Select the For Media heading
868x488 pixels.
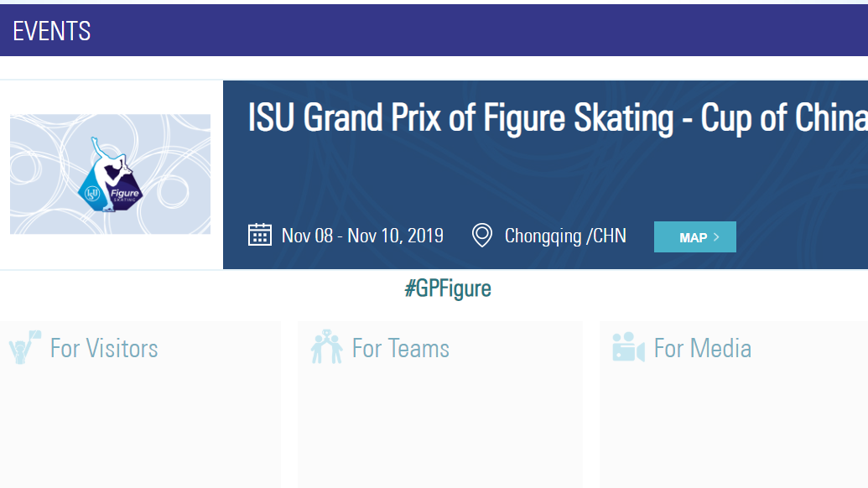(x=703, y=349)
